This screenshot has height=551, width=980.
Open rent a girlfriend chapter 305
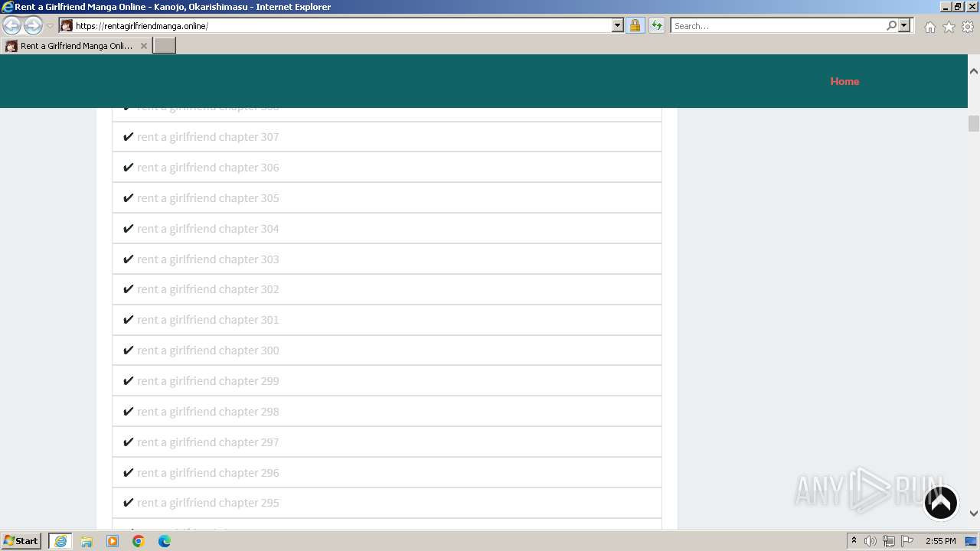(207, 198)
